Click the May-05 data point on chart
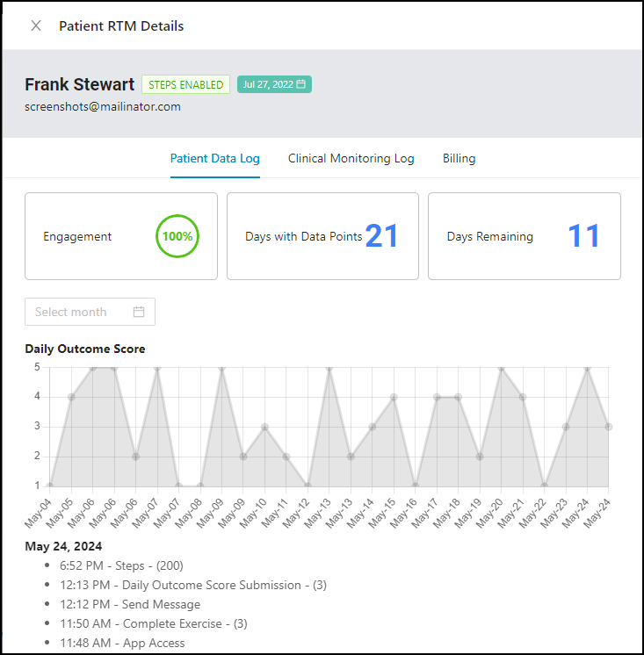 (71, 397)
